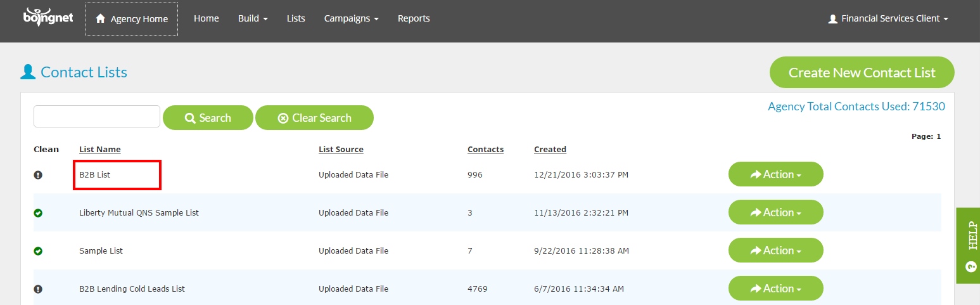Sort by the Contacts column header

(x=485, y=150)
